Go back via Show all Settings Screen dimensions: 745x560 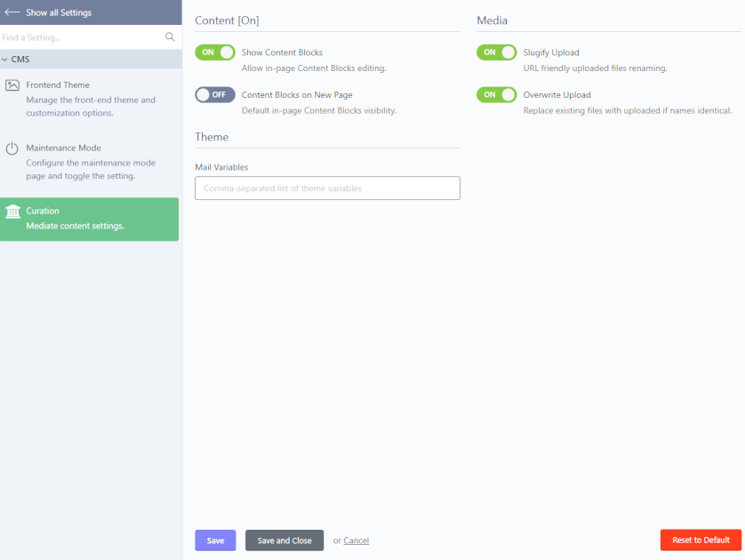point(59,12)
